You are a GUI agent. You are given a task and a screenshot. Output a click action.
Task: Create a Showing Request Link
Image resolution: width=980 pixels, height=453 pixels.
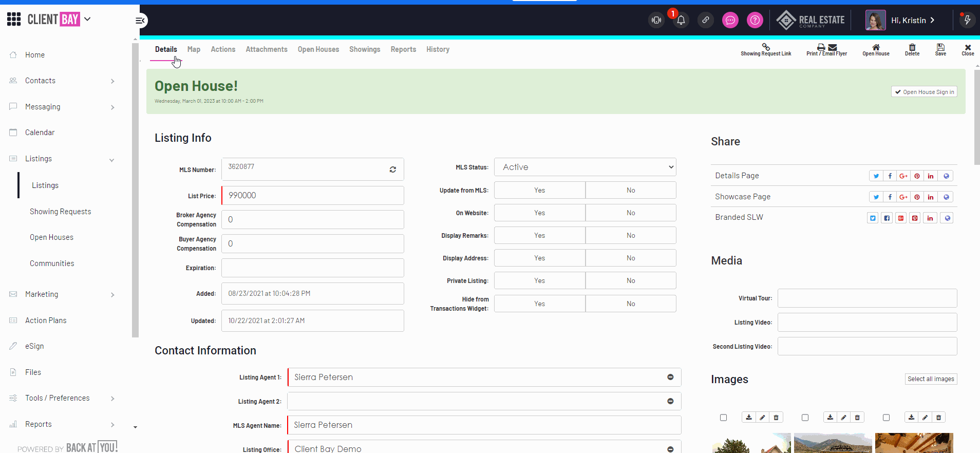pyautogui.click(x=766, y=50)
